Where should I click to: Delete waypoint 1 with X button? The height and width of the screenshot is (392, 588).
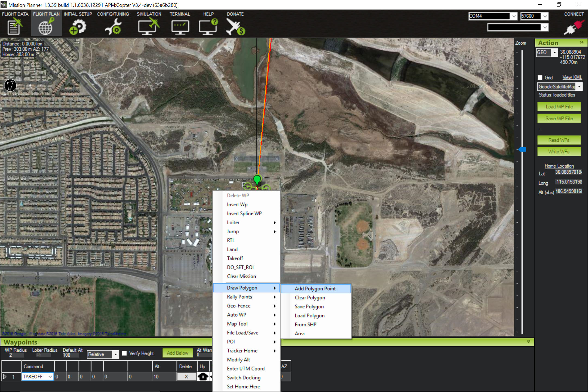point(186,376)
